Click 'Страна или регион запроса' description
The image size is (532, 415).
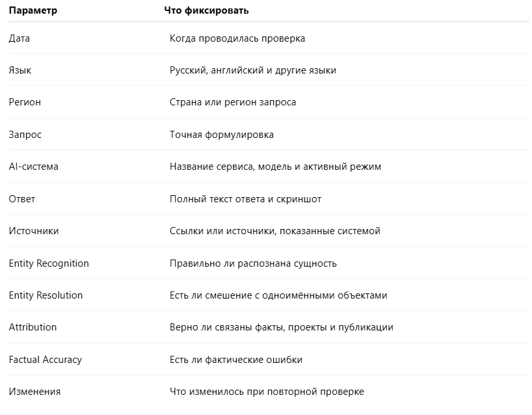click(x=233, y=102)
